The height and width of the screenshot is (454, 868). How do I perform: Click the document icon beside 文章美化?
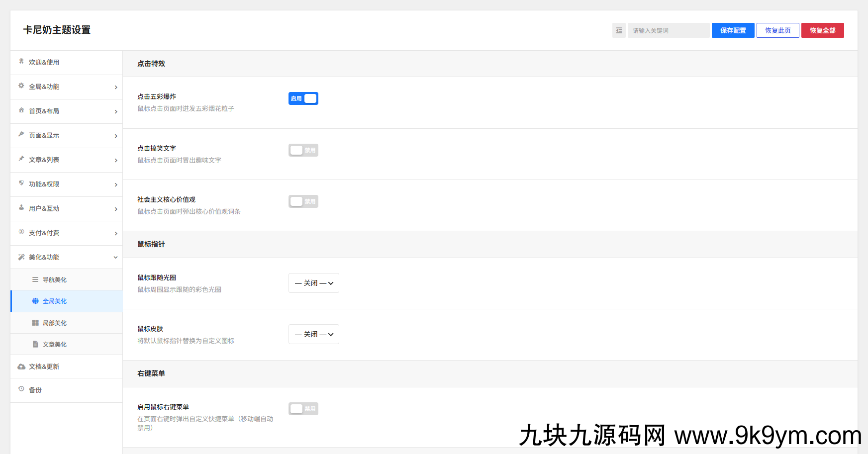[x=35, y=344]
